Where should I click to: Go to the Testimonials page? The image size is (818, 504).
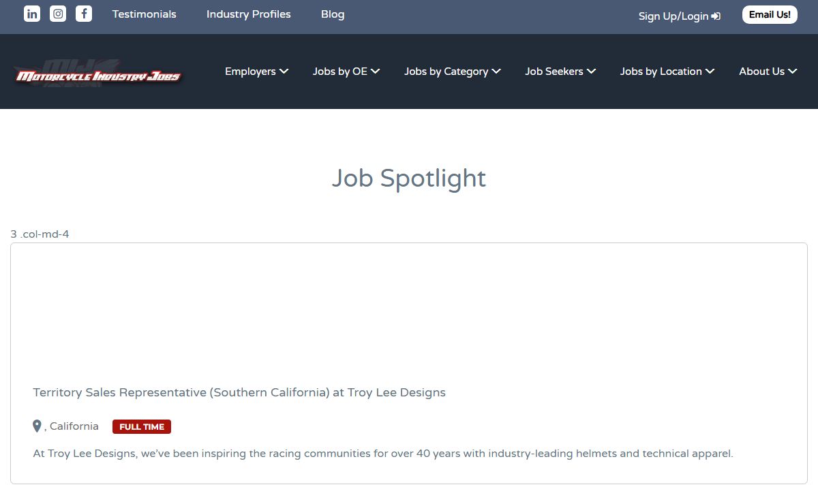coord(145,14)
